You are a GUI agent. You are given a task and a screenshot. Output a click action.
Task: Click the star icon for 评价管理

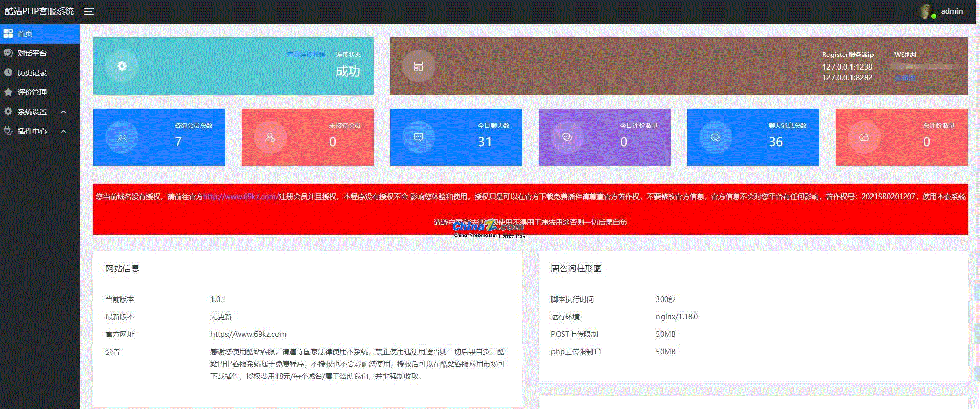(8, 92)
